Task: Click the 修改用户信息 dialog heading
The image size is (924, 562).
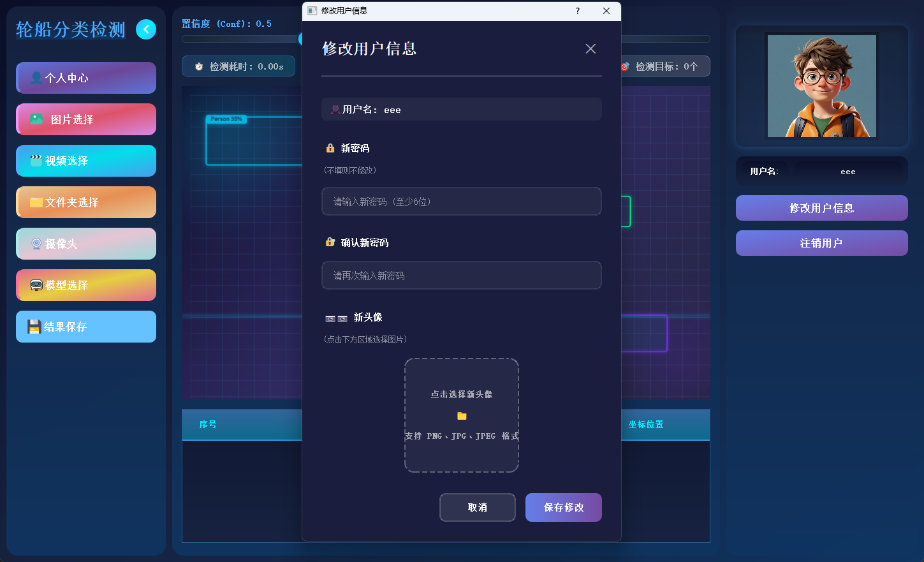Action: (x=369, y=48)
